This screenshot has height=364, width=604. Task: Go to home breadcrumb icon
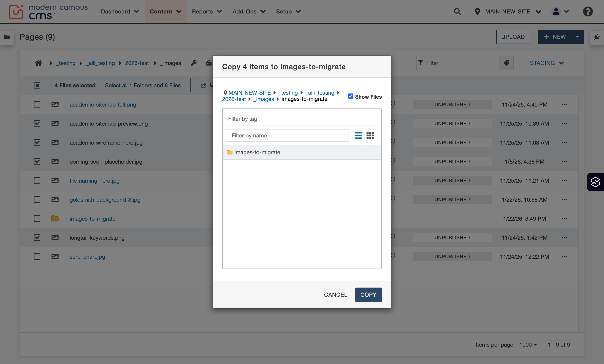tap(38, 63)
